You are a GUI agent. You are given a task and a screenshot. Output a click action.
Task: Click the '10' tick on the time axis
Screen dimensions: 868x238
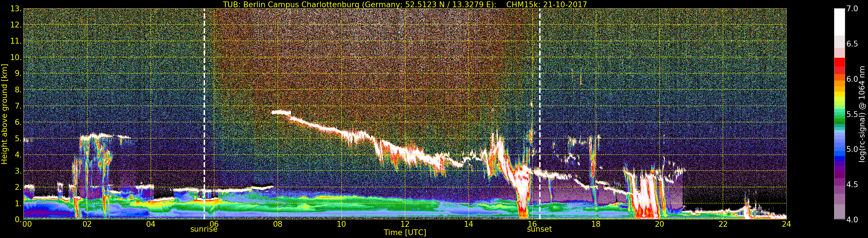[x=341, y=224]
